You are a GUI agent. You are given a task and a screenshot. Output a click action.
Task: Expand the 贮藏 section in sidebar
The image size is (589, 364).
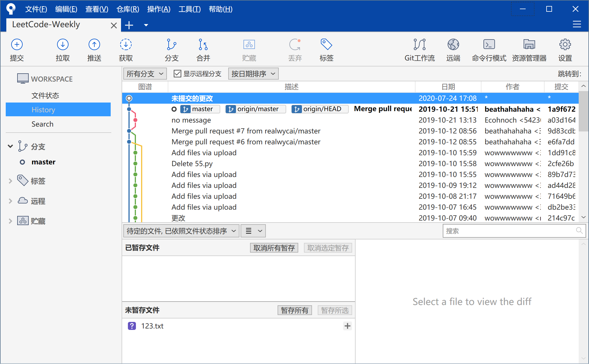pos(10,221)
